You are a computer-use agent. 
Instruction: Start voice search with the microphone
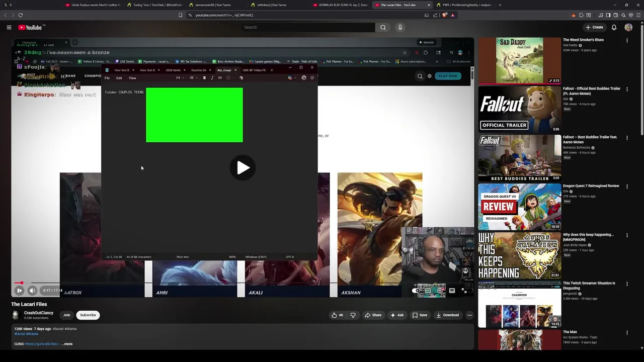click(x=400, y=27)
